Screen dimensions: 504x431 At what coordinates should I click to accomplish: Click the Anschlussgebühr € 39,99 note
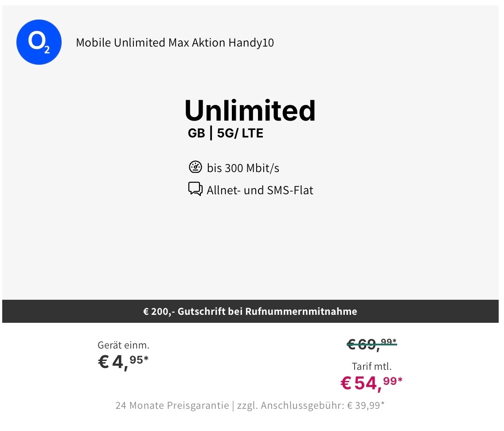[311, 406]
